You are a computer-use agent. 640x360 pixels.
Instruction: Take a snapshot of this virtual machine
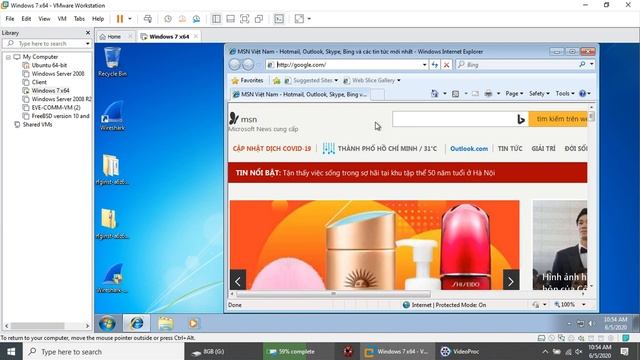click(x=168, y=19)
